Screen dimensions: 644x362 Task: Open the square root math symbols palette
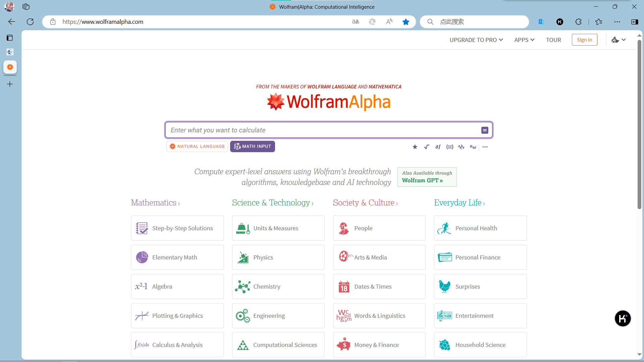[426, 147]
